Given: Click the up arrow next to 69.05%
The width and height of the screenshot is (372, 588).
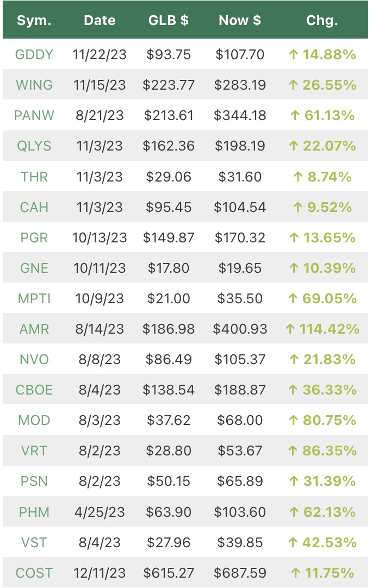Looking at the screenshot, I should tap(293, 299).
